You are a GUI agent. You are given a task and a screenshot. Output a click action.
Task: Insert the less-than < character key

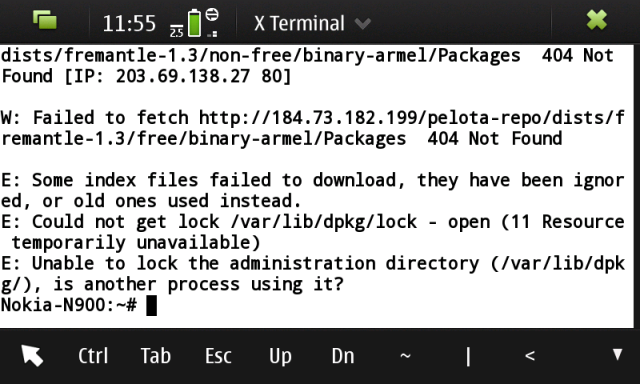coord(530,356)
